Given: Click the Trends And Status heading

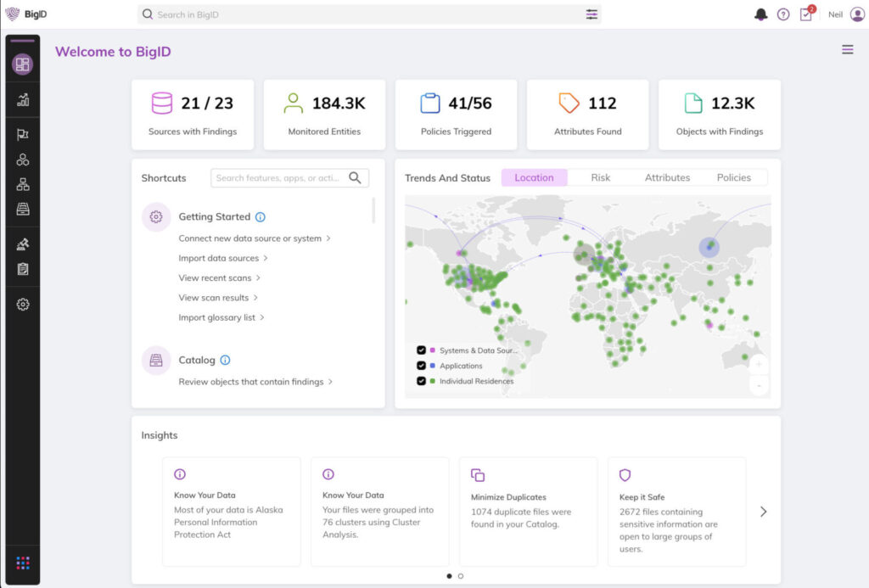Looking at the screenshot, I should [447, 178].
